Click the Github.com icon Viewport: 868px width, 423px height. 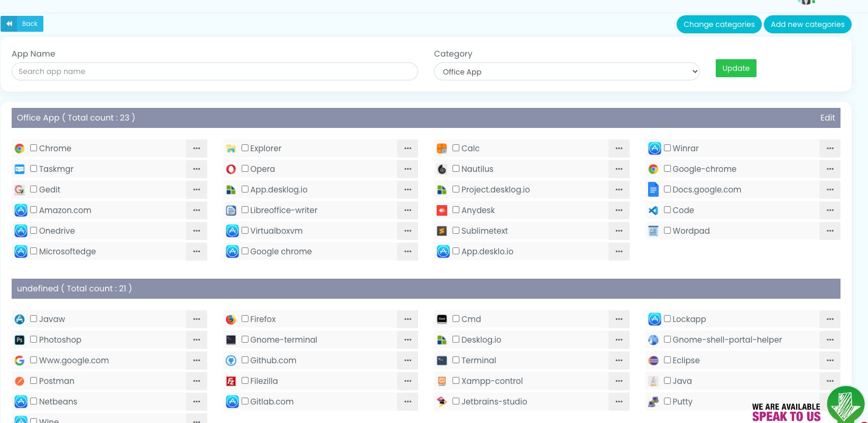(231, 361)
